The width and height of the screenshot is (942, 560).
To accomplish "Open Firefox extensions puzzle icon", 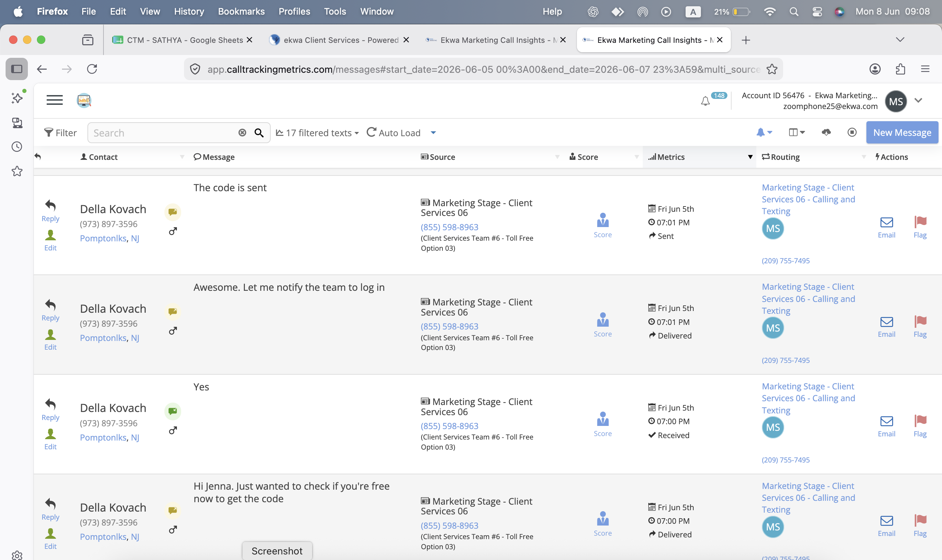I will [x=901, y=69].
